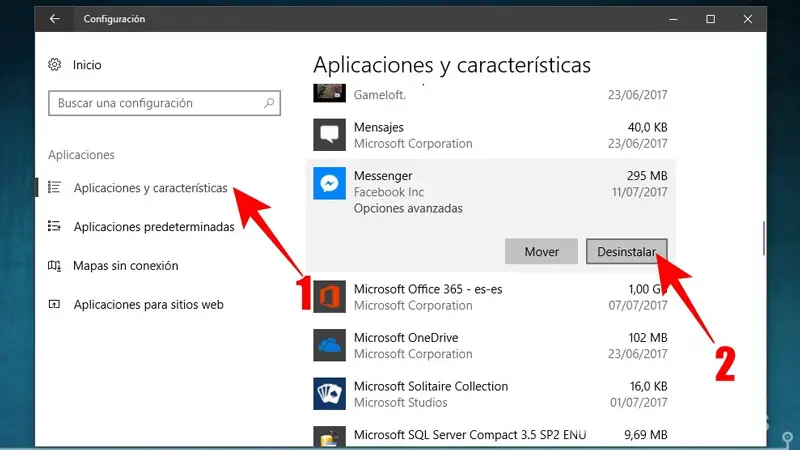Focus the Buscar una configuración field
Image resolution: width=800 pixels, height=450 pixels.
tap(164, 103)
